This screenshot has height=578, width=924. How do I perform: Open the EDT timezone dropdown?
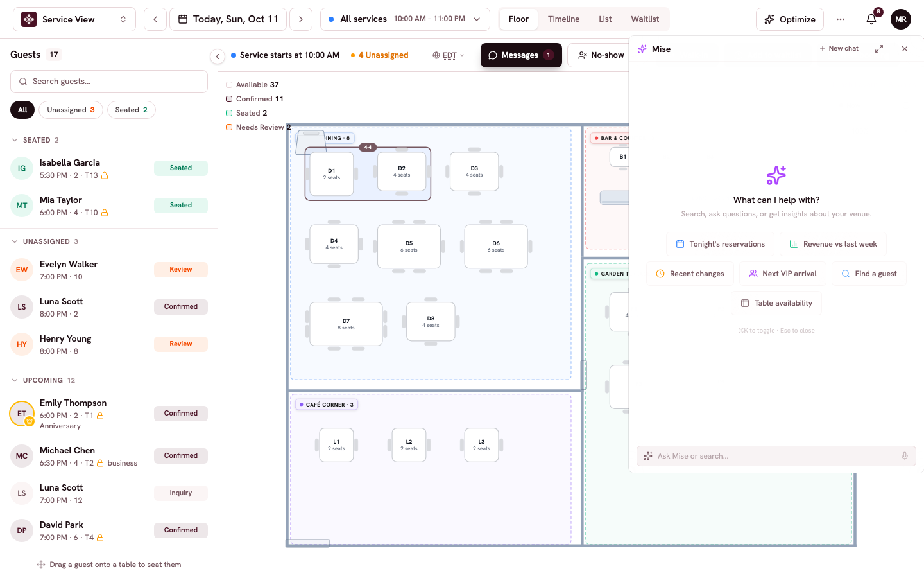pyautogui.click(x=449, y=55)
